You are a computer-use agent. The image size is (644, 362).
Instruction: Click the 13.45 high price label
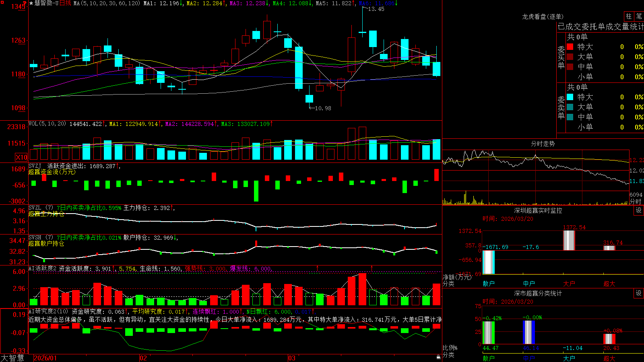376,9
